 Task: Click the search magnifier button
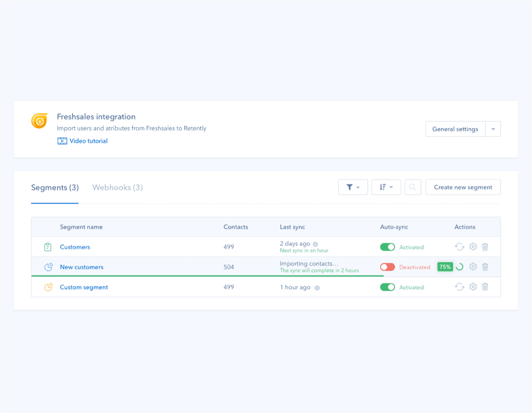[x=413, y=187]
